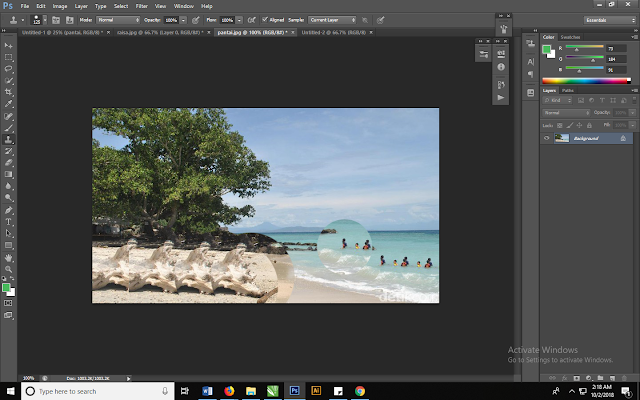The width and height of the screenshot is (640, 400).
Task: Open the Filter menu
Action: [x=141, y=6]
